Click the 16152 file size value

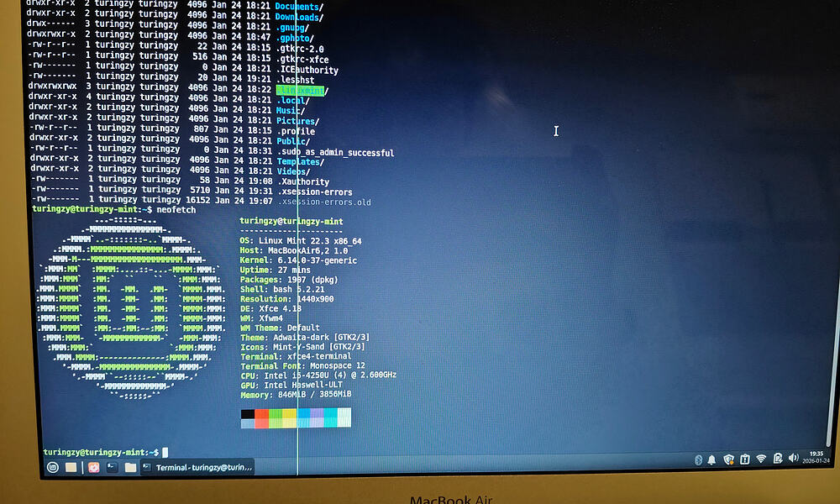tap(197, 200)
